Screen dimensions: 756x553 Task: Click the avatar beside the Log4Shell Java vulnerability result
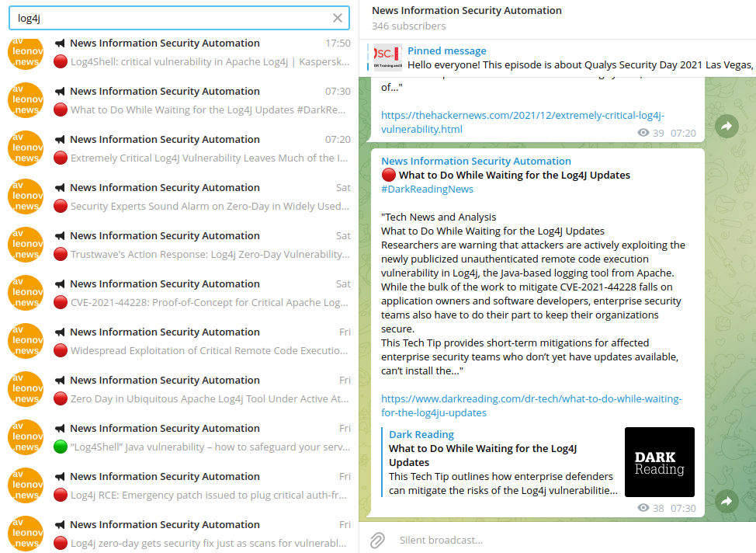tap(26, 438)
